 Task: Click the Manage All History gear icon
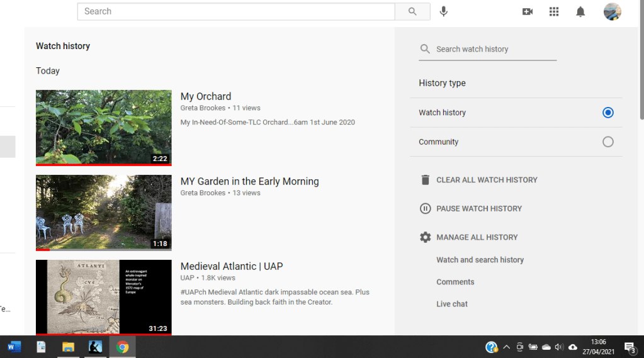pyautogui.click(x=426, y=237)
